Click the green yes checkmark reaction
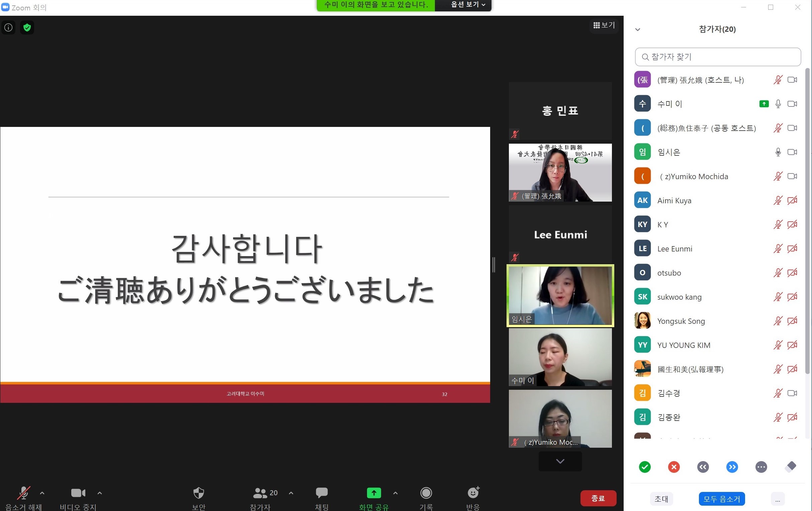Image resolution: width=812 pixels, height=511 pixels. (644, 467)
